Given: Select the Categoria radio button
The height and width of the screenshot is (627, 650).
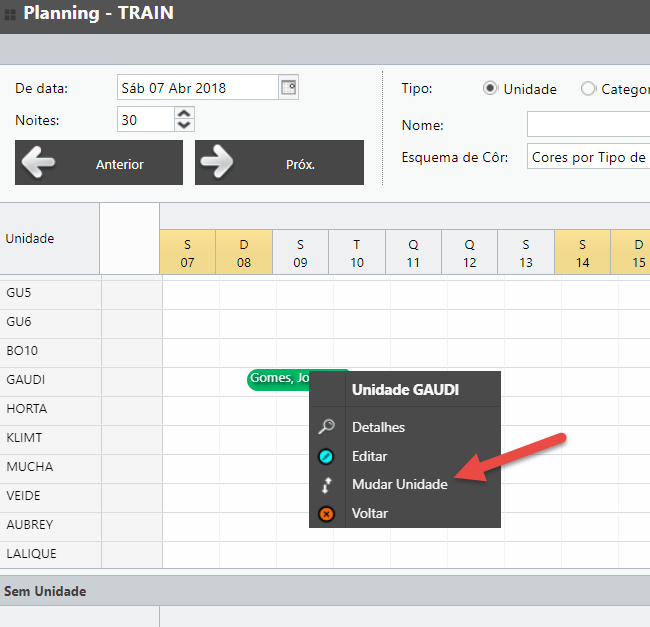Looking at the screenshot, I should pos(588,88).
